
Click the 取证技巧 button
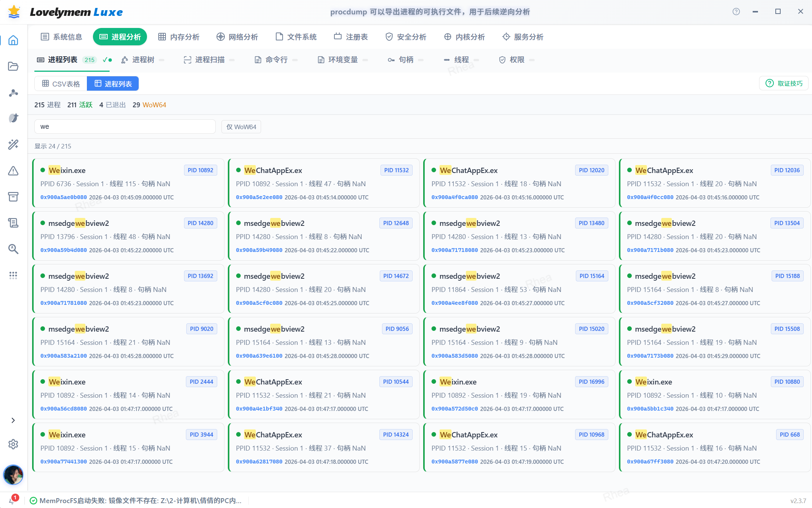[x=784, y=83]
